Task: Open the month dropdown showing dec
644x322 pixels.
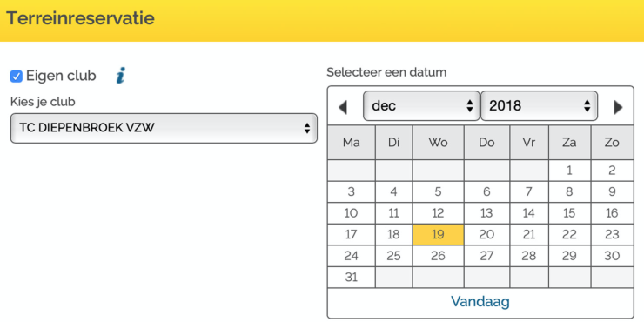Action: (x=421, y=106)
